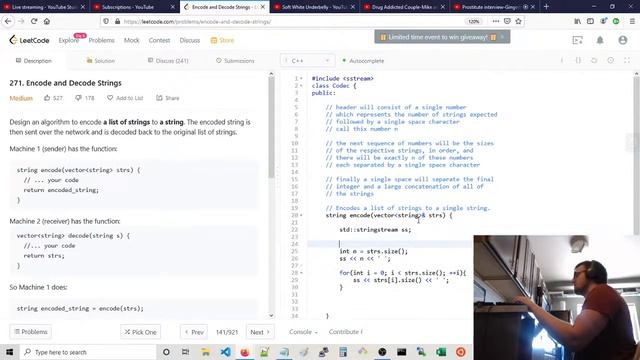Open the Windows Start menu

pyautogui.click(x=9, y=352)
